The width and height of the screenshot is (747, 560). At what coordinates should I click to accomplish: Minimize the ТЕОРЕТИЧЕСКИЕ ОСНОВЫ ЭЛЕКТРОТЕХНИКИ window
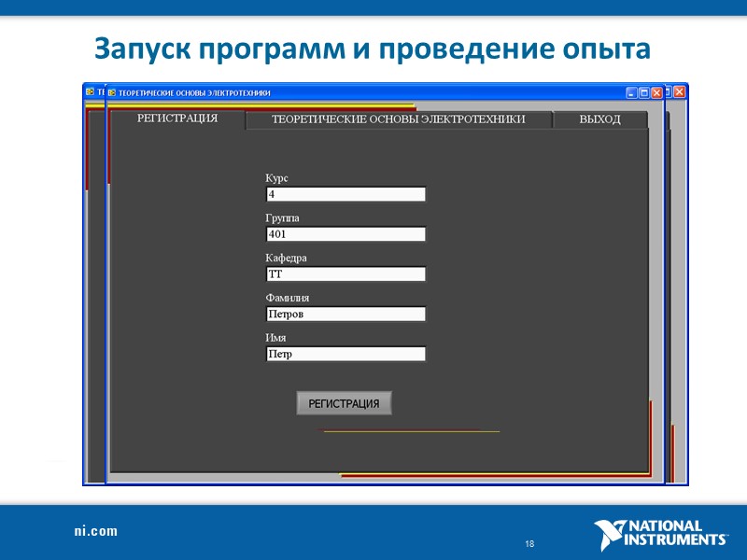tap(631, 92)
